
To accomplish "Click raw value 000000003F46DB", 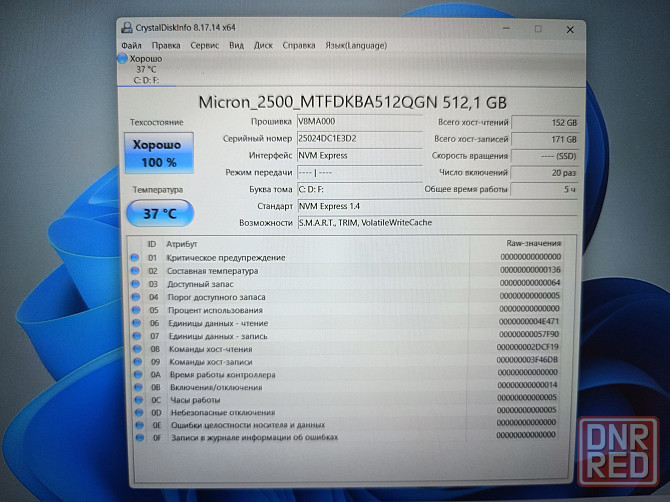I will [527, 360].
